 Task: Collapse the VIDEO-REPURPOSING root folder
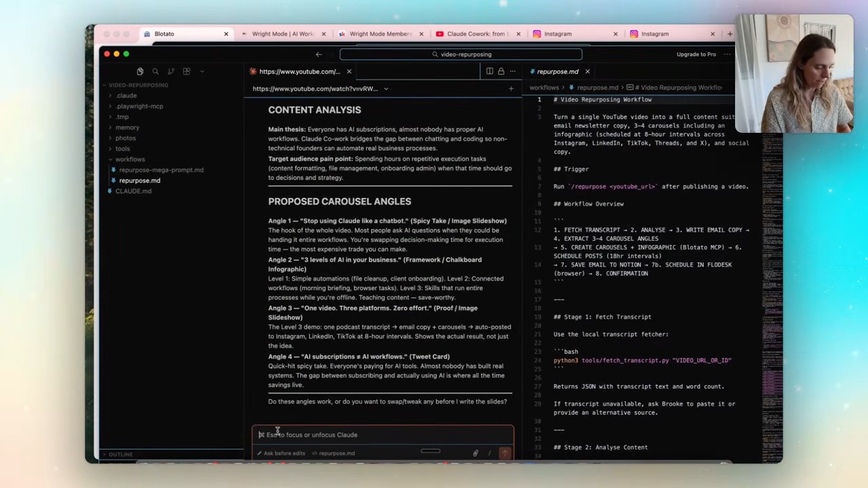138,85
